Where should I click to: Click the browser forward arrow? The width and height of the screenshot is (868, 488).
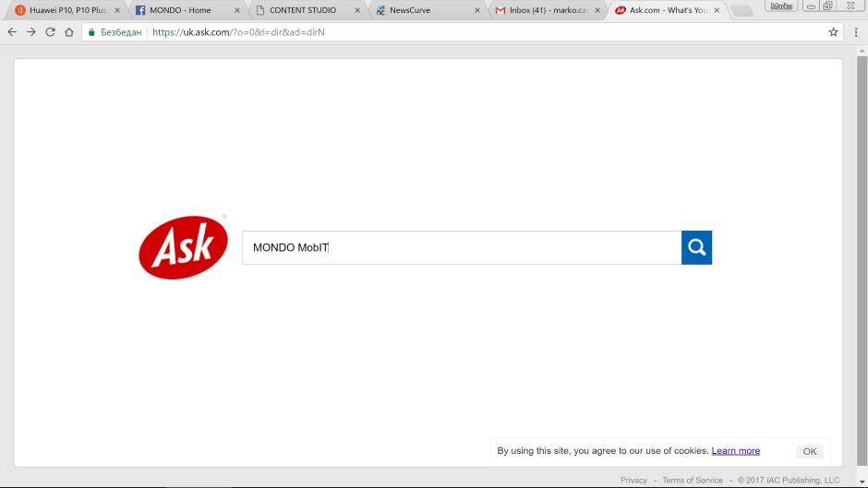coord(30,31)
